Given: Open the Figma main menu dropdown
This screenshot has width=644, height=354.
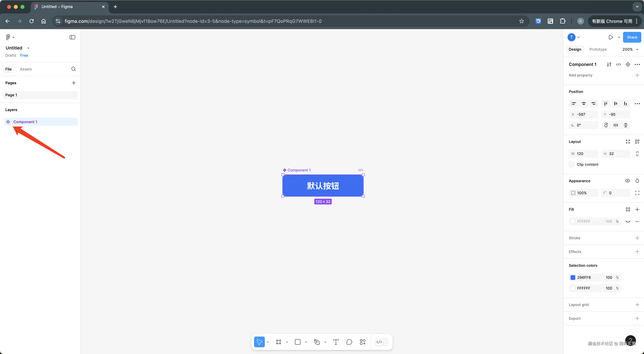Looking at the screenshot, I should point(10,37).
